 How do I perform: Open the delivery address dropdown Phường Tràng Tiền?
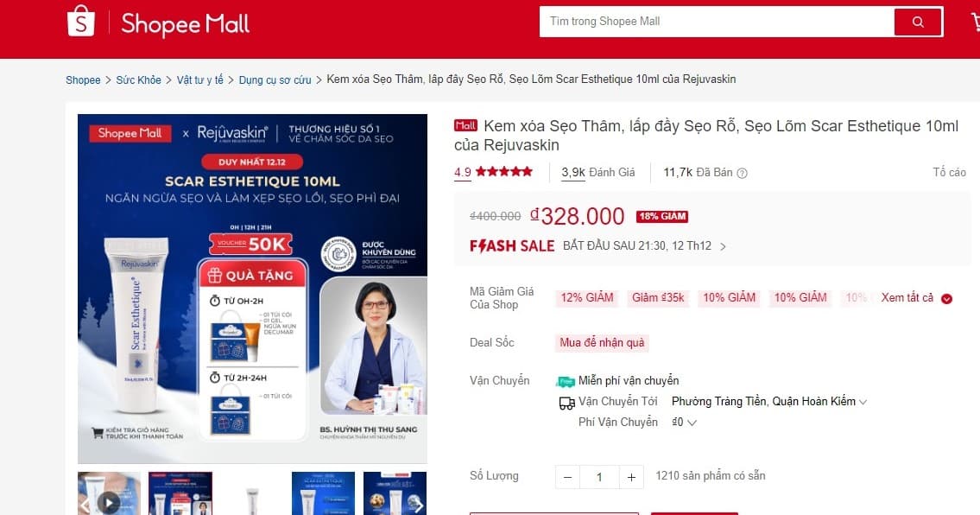pyautogui.click(x=769, y=402)
